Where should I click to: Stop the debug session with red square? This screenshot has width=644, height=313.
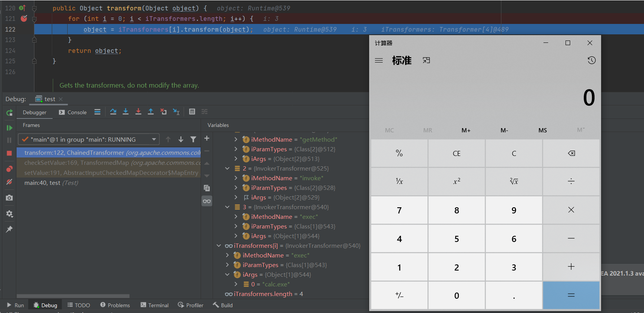pyautogui.click(x=9, y=153)
